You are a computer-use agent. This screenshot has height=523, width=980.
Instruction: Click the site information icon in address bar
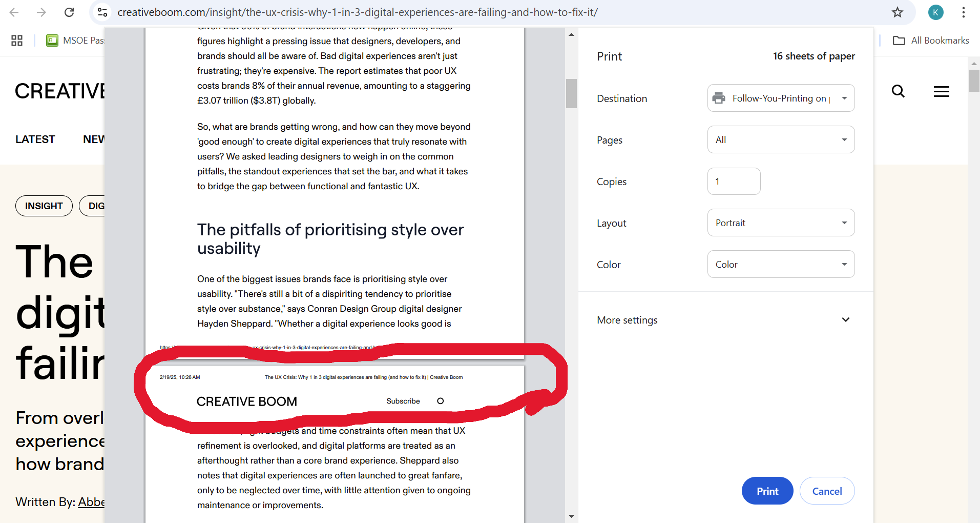102,12
